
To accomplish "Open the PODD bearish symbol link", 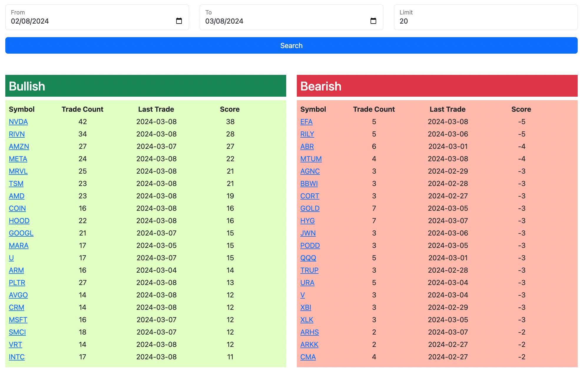I will pos(310,246).
